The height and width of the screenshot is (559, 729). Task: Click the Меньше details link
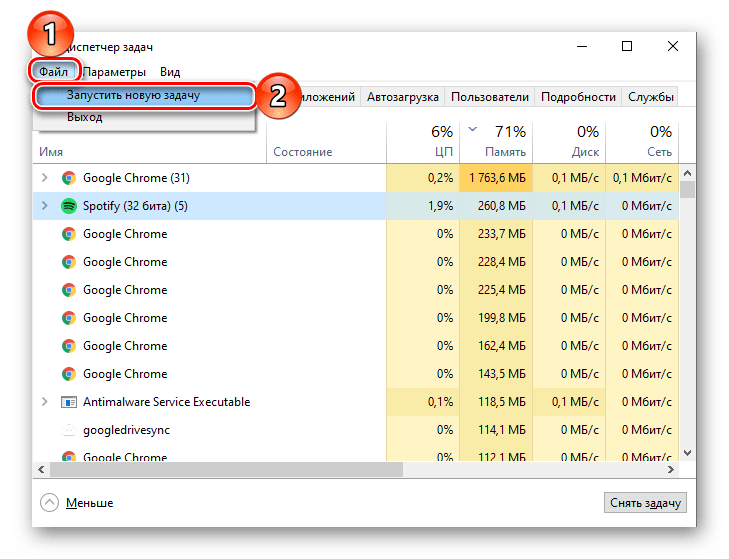pyautogui.click(x=90, y=503)
